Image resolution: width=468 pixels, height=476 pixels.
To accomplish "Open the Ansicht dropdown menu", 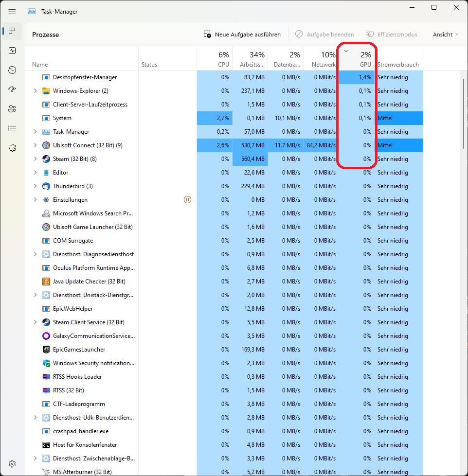I will pos(445,35).
